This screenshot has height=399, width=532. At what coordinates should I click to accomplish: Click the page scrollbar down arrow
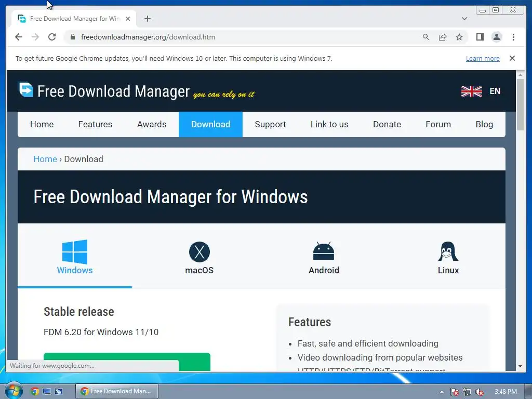click(520, 366)
